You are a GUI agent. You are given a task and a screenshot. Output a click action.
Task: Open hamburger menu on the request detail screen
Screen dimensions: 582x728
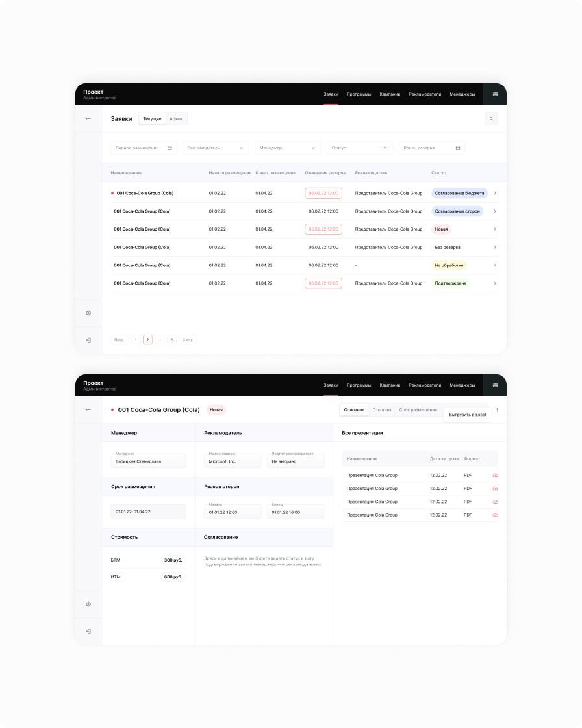click(495, 385)
